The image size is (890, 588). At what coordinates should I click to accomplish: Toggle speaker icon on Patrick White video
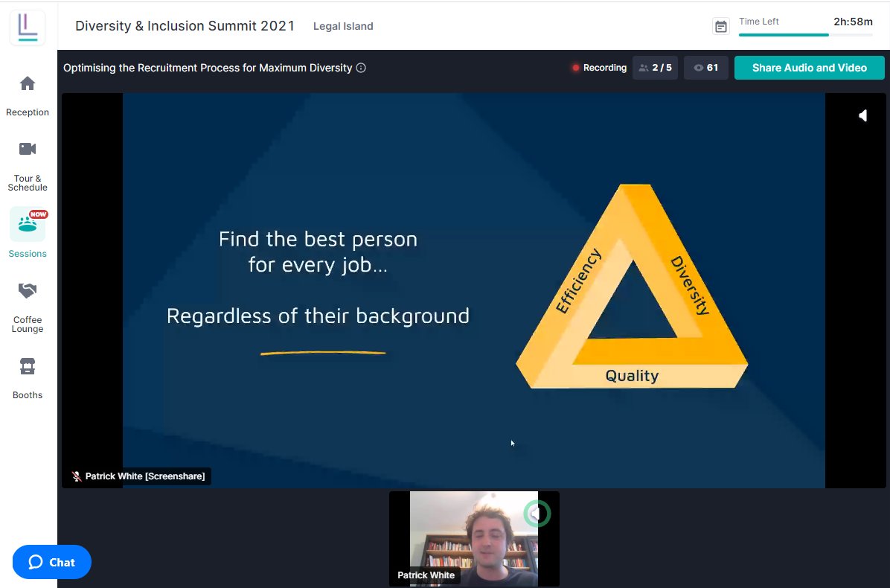pos(537,514)
